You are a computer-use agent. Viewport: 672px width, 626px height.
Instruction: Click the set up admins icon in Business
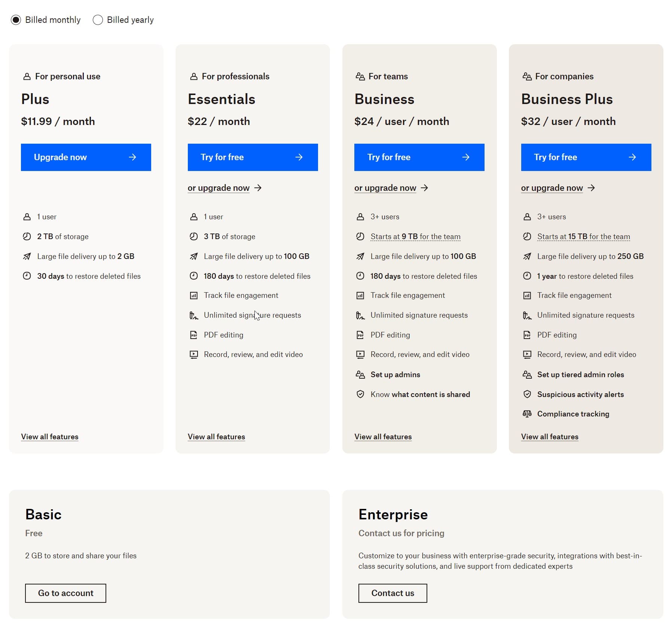click(360, 375)
